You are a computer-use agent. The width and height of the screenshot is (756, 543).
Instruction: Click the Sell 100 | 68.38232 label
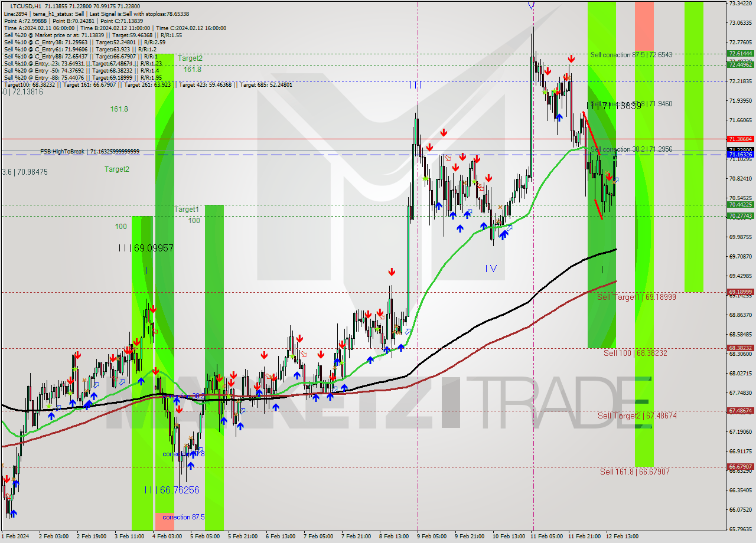point(636,353)
